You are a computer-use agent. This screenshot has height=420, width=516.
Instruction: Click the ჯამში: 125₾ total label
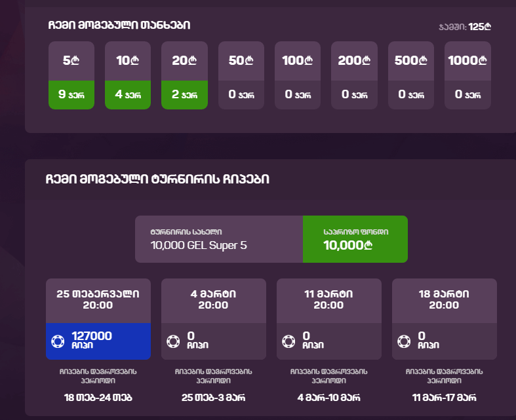pos(465,27)
